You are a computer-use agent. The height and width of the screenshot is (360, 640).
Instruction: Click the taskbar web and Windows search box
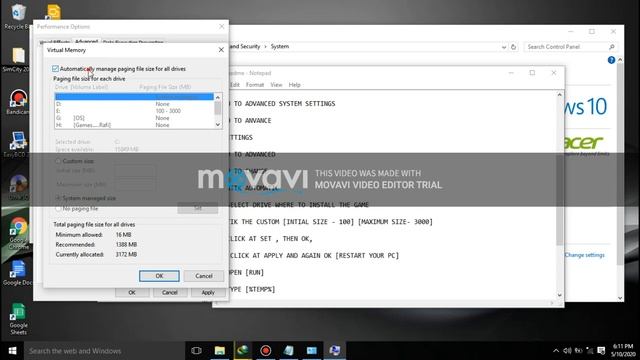(104, 351)
